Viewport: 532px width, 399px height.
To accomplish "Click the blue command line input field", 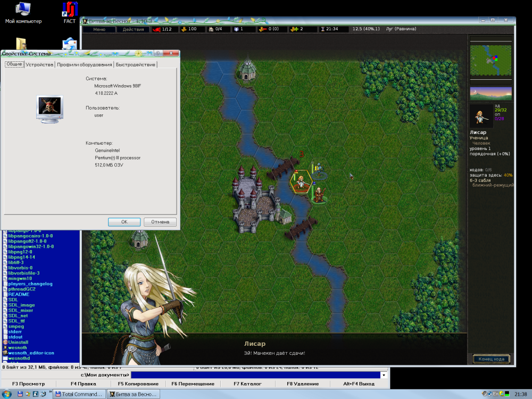I will click(x=255, y=375).
